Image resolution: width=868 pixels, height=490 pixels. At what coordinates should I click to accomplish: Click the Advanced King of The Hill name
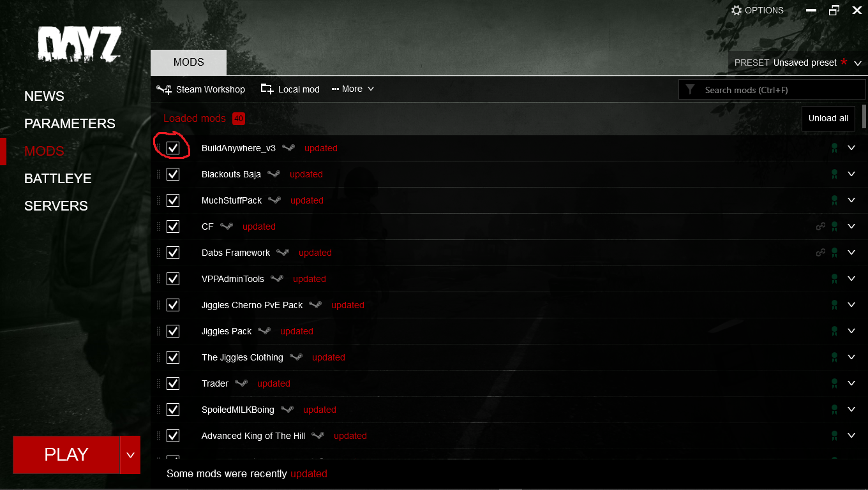click(x=253, y=436)
